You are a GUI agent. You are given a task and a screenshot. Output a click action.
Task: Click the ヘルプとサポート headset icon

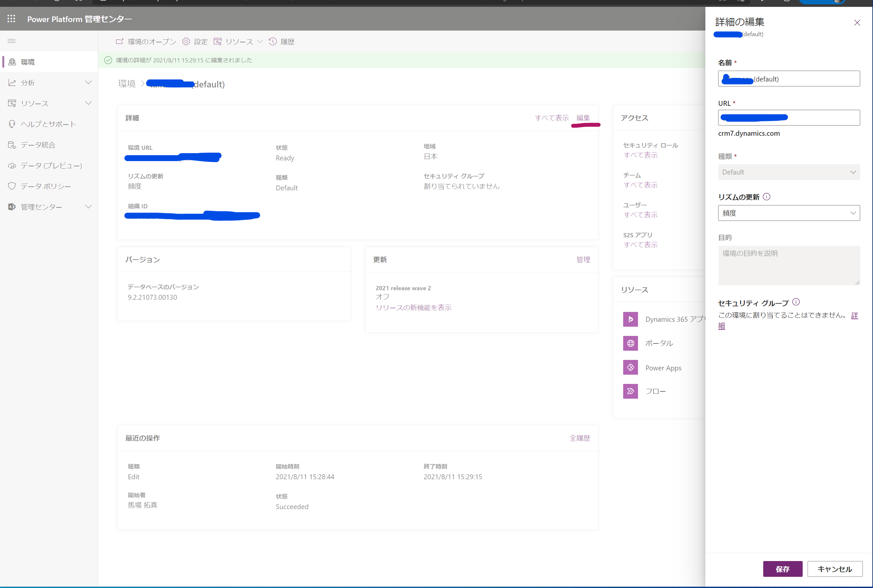pyautogui.click(x=12, y=124)
